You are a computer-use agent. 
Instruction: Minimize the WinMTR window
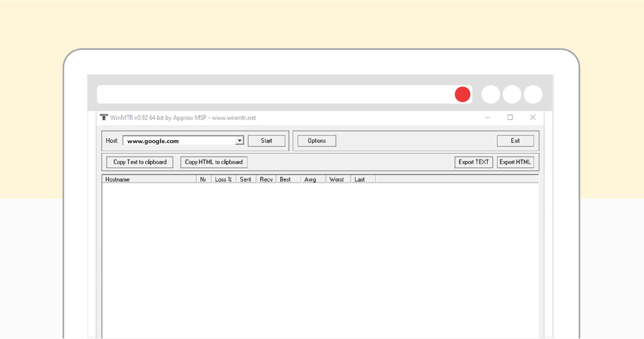pyautogui.click(x=487, y=117)
